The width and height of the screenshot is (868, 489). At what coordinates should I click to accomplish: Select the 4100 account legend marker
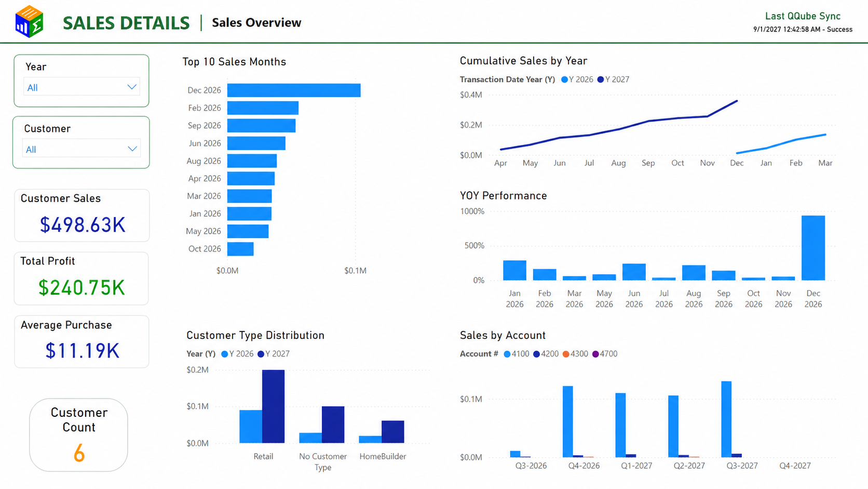tap(507, 354)
